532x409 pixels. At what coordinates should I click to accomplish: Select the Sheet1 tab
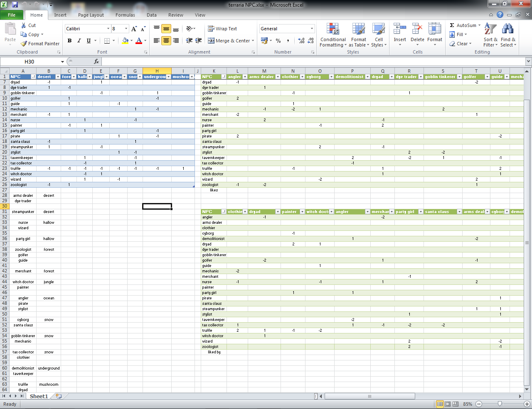click(x=39, y=396)
